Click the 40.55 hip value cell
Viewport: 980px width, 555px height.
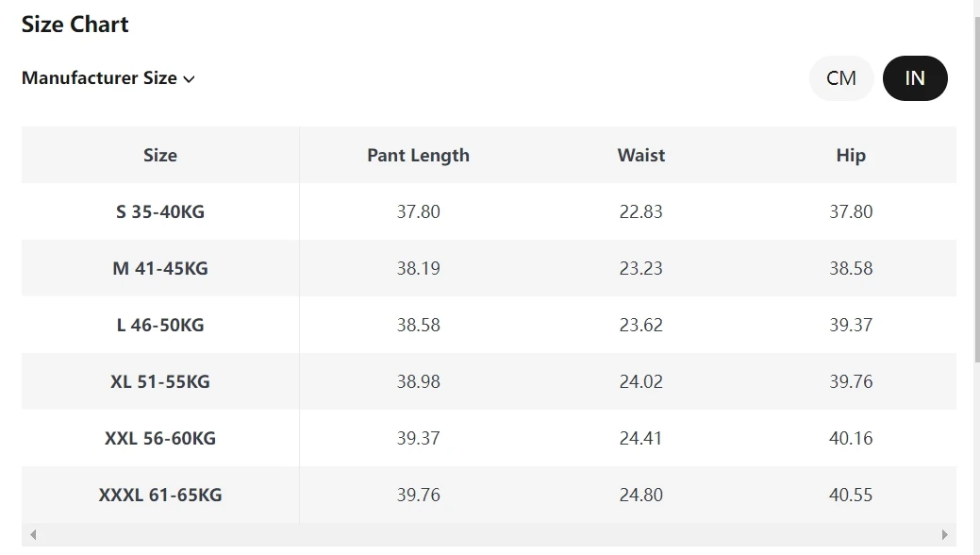pos(851,495)
